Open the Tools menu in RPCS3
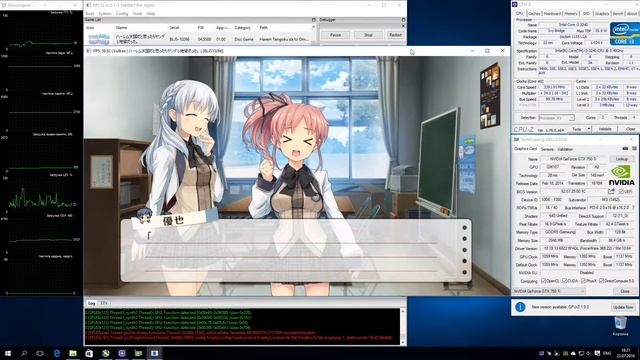640x360 pixels. [137, 13]
